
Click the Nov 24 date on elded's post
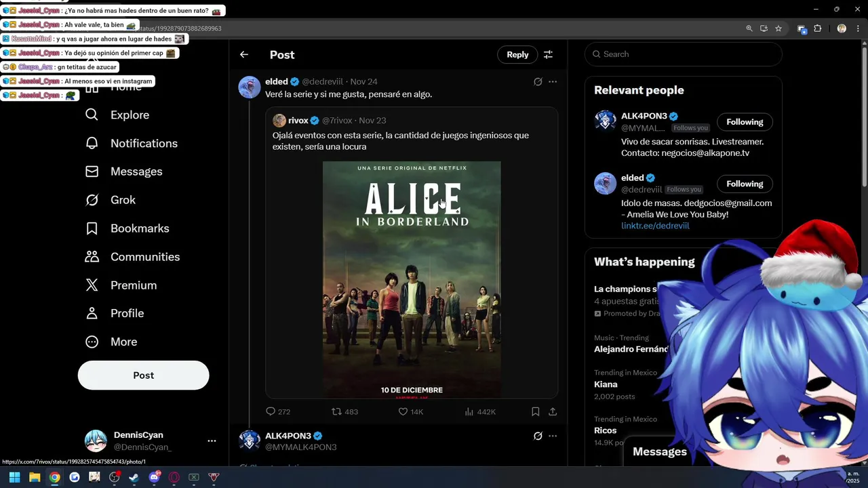click(363, 82)
